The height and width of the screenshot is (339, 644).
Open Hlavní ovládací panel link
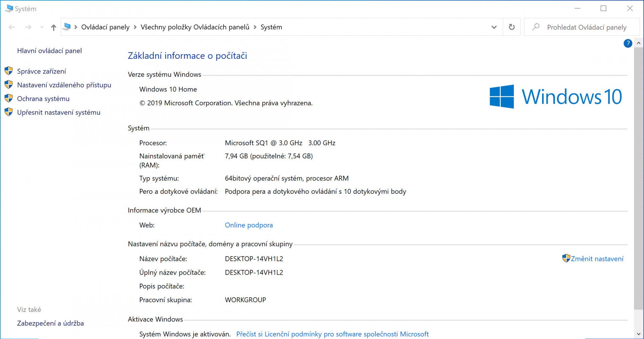[x=49, y=51]
